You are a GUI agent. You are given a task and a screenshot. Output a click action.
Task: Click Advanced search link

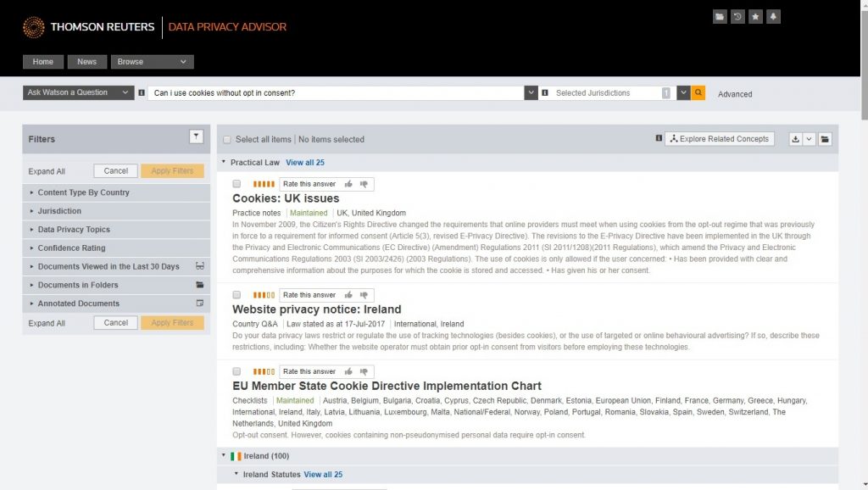[735, 94]
